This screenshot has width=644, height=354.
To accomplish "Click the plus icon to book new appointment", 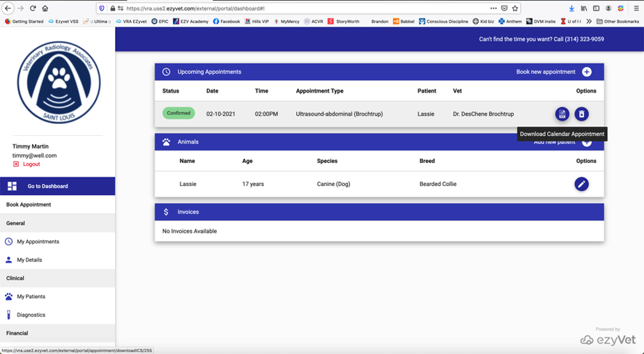I will 587,72.
